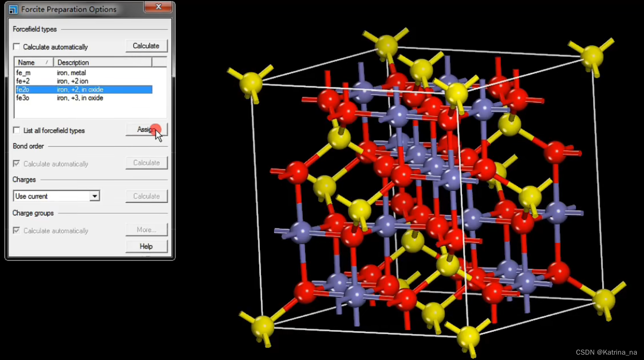Click the Description column header

point(73,62)
